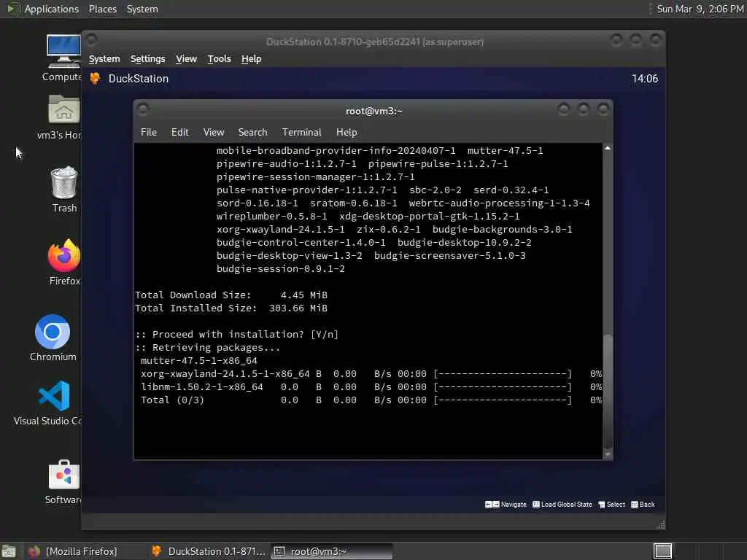
Task: Click the 14:06 clock in DuckStation
Action: coord(645,79)
